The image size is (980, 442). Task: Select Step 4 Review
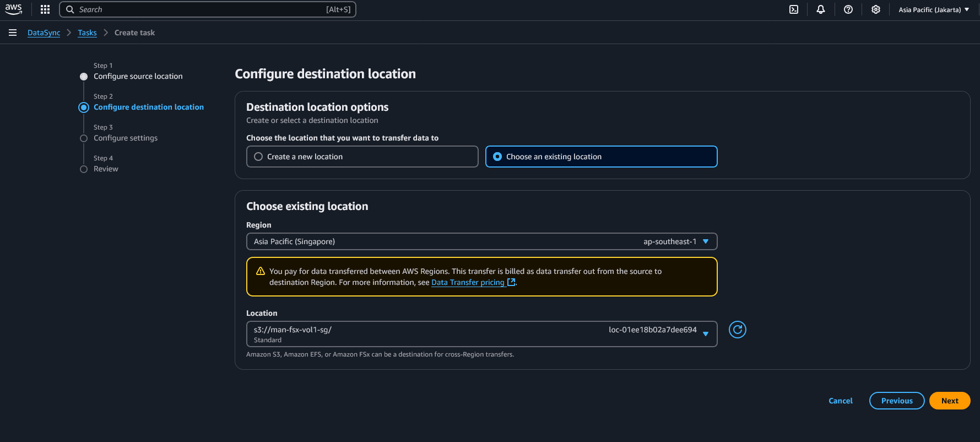[106, 169]
